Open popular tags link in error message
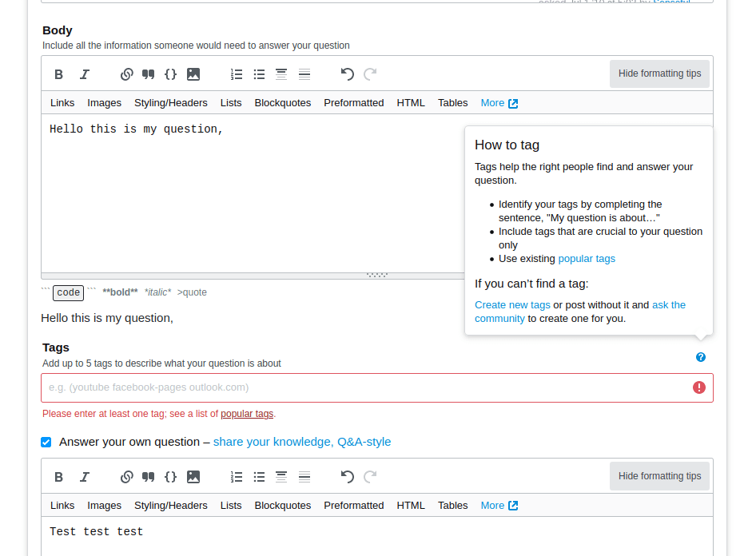Image resolution: width=756 pixels, height=556 pixels. click(x=247, y=414)
